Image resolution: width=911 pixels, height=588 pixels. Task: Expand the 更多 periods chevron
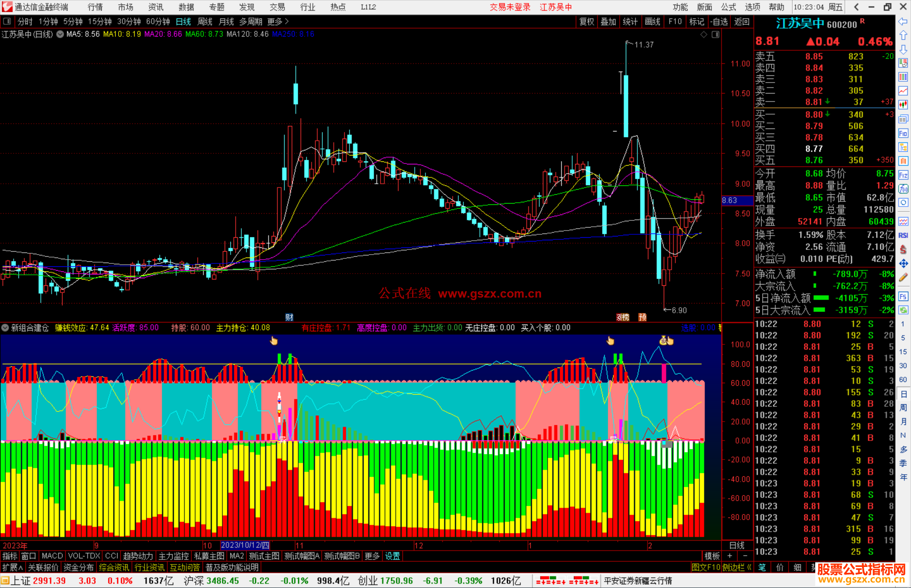pyautogui.click(x=287, y=21)
